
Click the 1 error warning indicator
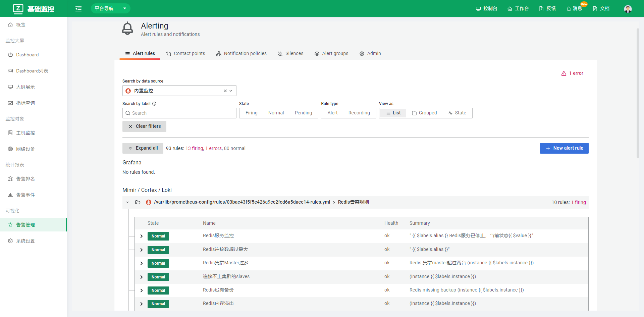coord(572,73)
